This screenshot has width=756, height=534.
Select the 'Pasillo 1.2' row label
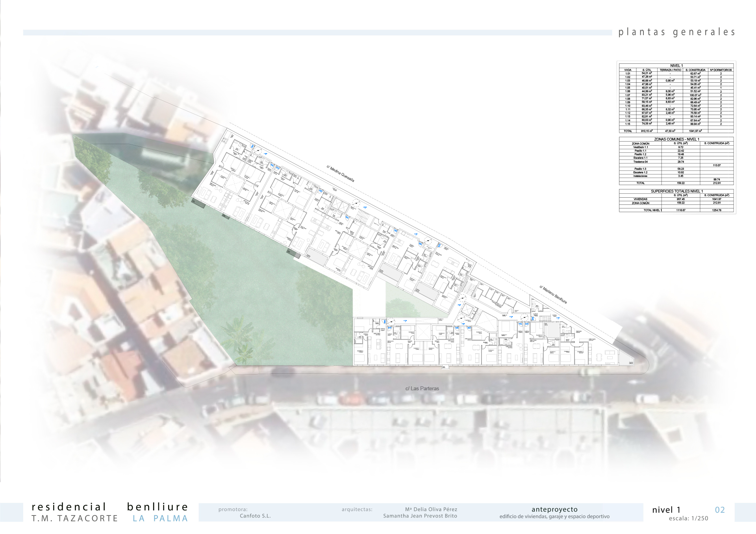coord(641,154)
